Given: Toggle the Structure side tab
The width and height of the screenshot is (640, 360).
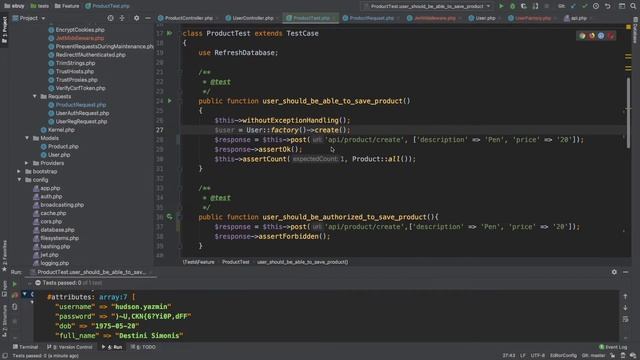Looking at the screenshot, I should [4, 320].
